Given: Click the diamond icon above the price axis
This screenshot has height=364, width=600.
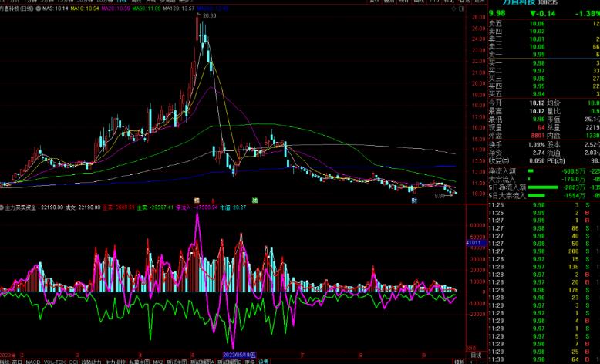Looking at the screenshot, I should pyautogui.click(x=453, y=8).
